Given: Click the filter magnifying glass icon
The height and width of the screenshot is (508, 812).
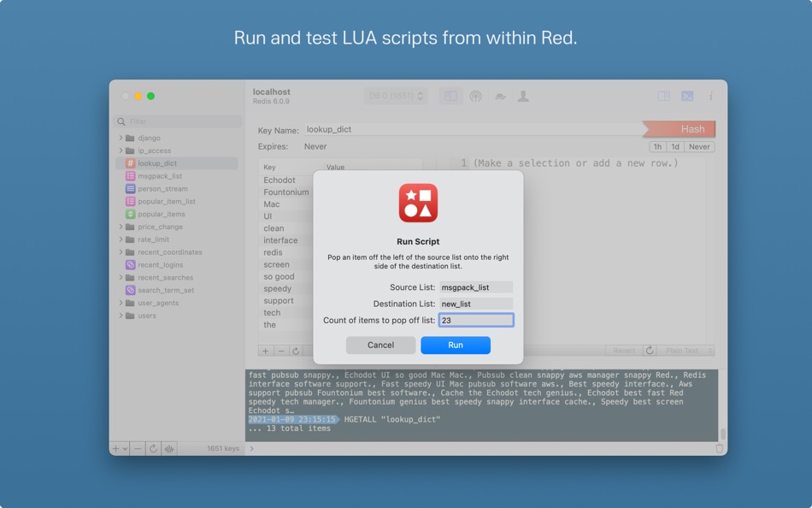Looking at the screenshot, I should coord(121,121).
